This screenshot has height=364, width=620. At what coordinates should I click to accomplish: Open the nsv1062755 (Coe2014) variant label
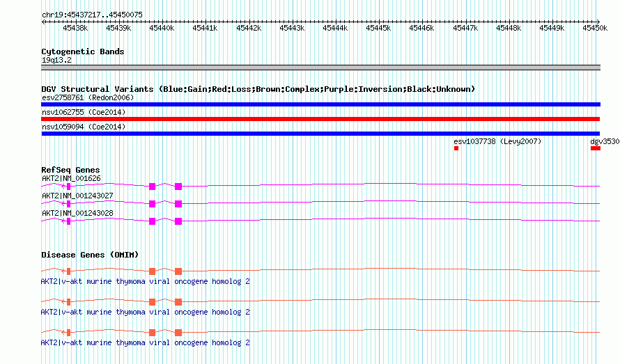click(84, 112)
